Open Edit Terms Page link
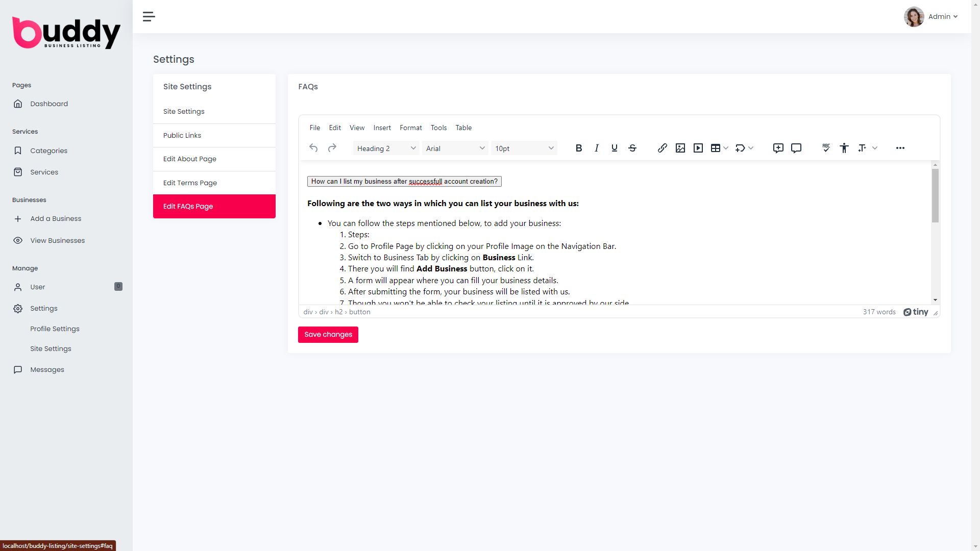The height and width of the screenshot is (551, 980). click(190, 183)
